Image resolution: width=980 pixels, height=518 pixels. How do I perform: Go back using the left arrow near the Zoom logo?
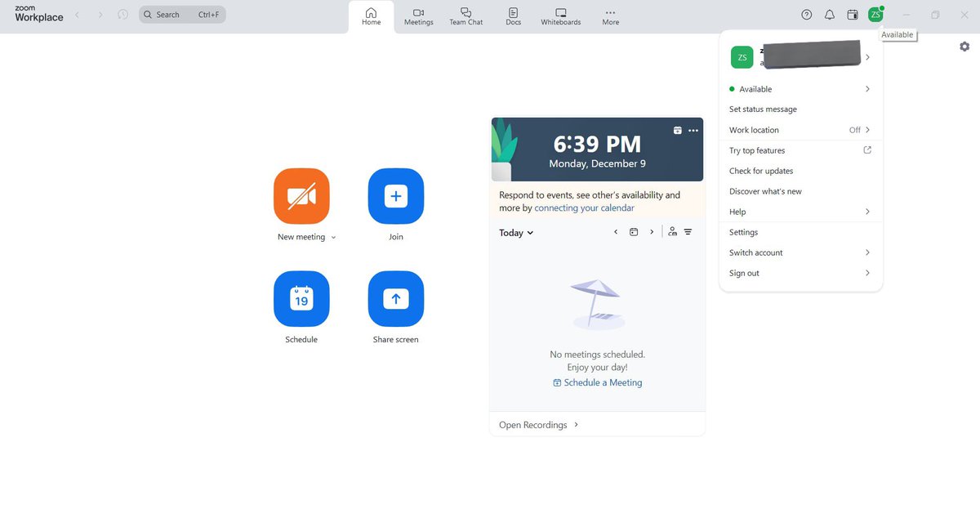[x=78, y=15]
